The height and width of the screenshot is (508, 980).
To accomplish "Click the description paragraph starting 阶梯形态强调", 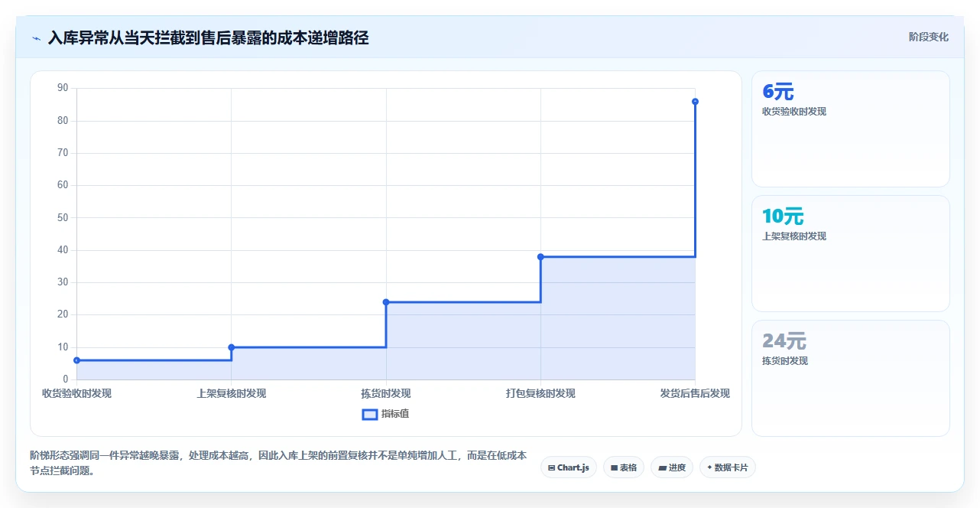I will coord(278,463).
